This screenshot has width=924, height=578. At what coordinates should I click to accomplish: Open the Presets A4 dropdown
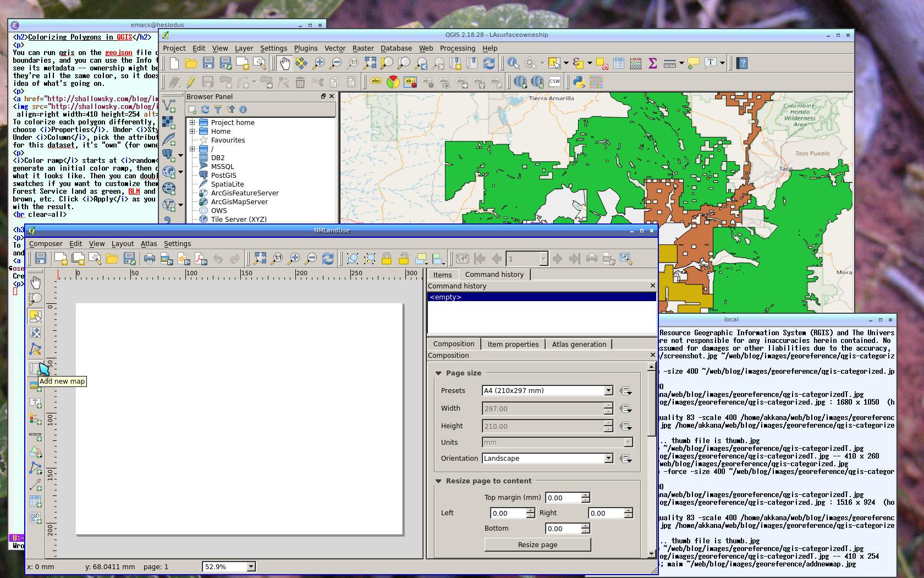click(608, 391)
